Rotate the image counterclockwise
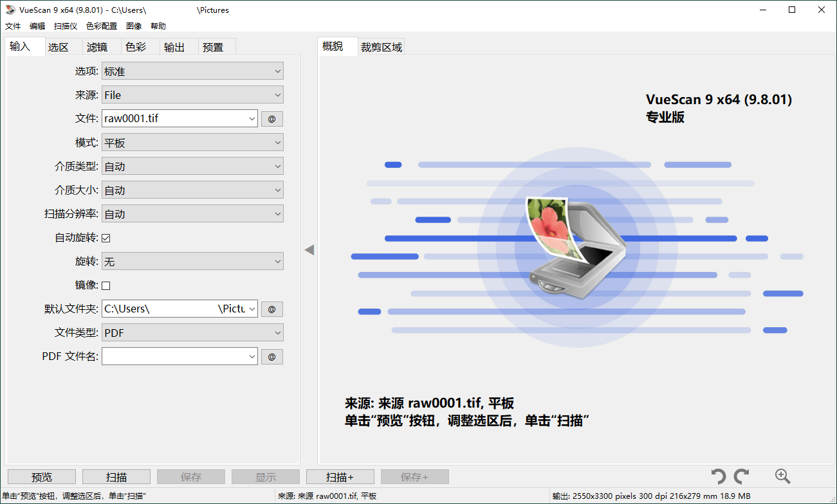 pyautogui.click(x=719, y=476)
